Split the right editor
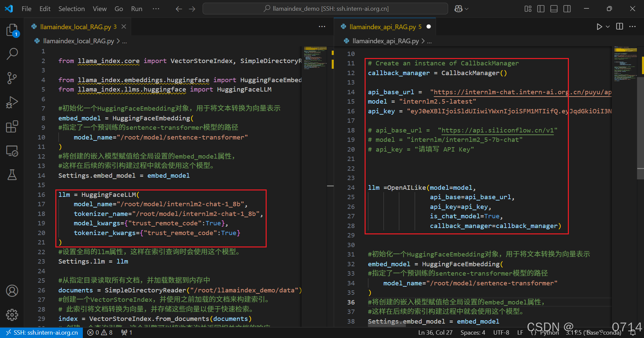This screenshot has height=338, width=644. (x=620, y=26)
